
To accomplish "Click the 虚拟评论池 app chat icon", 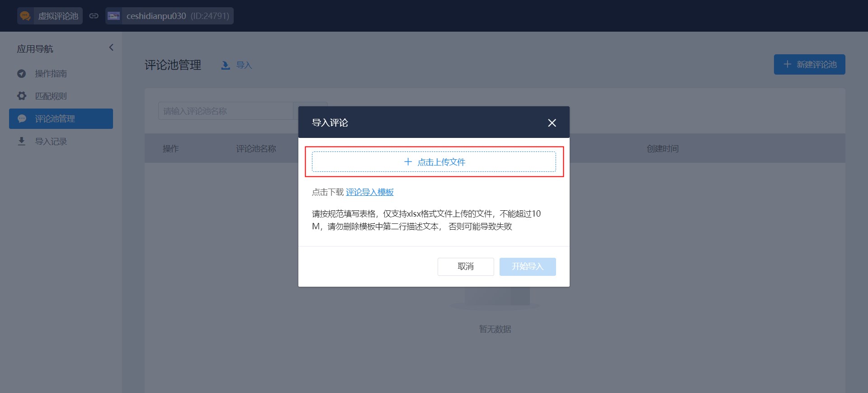I will click(x=25, y=16).
